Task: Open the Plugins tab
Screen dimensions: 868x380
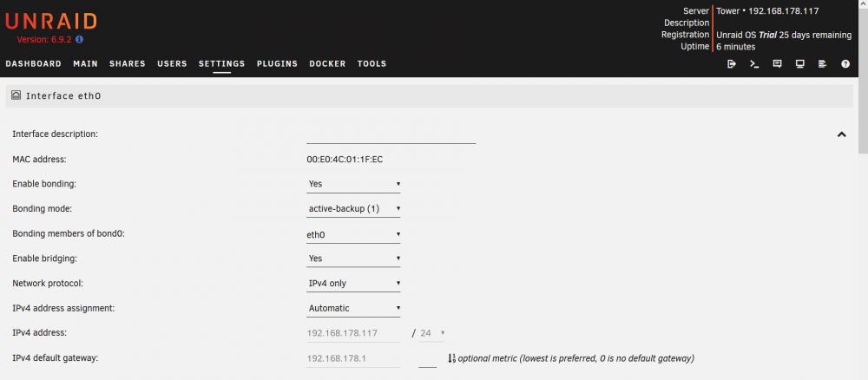Action: (x=278, y=63)
